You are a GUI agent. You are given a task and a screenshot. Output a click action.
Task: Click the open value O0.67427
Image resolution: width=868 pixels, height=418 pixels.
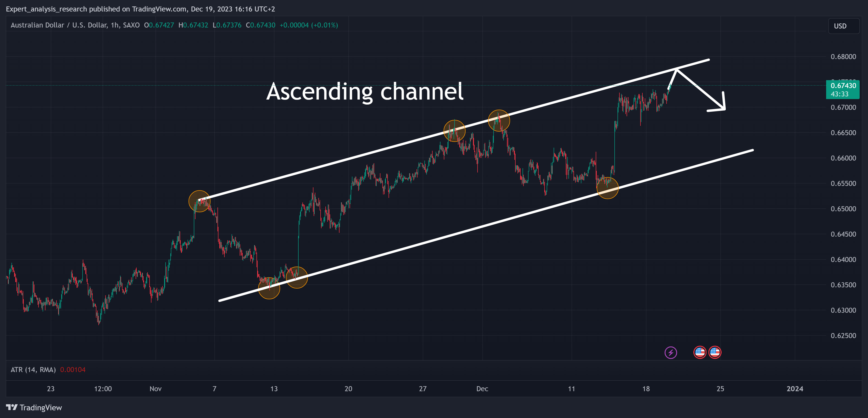159,25
